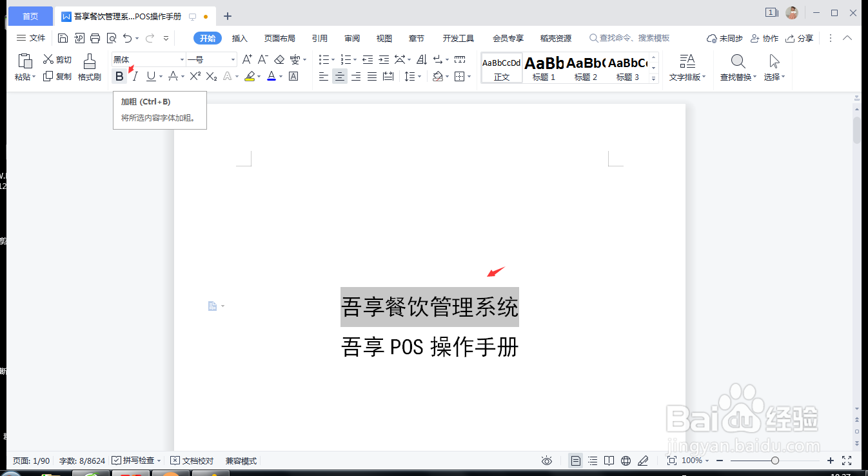This screenshot has width=868, height=476.
Task: Open the font size dropdown (一号)
Action: click(x=233, y=59)
